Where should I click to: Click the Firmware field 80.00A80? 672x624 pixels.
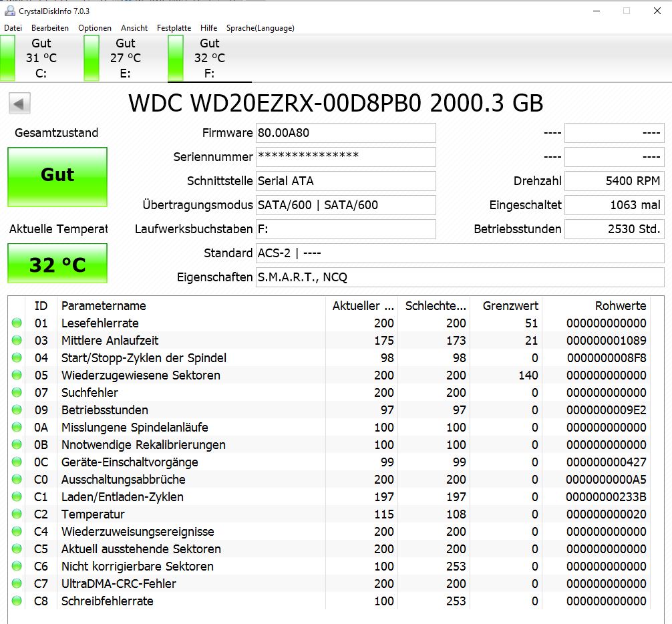[x=346, y=133]
